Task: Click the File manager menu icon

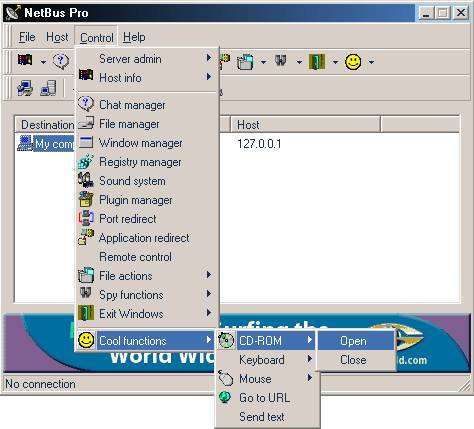Action: coord(86,123)
